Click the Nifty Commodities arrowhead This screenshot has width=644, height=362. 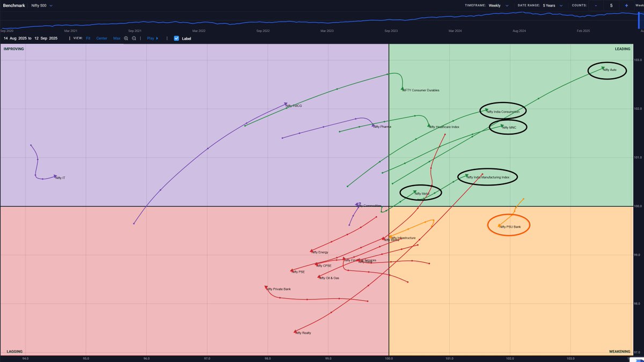[x=357, y=204]
